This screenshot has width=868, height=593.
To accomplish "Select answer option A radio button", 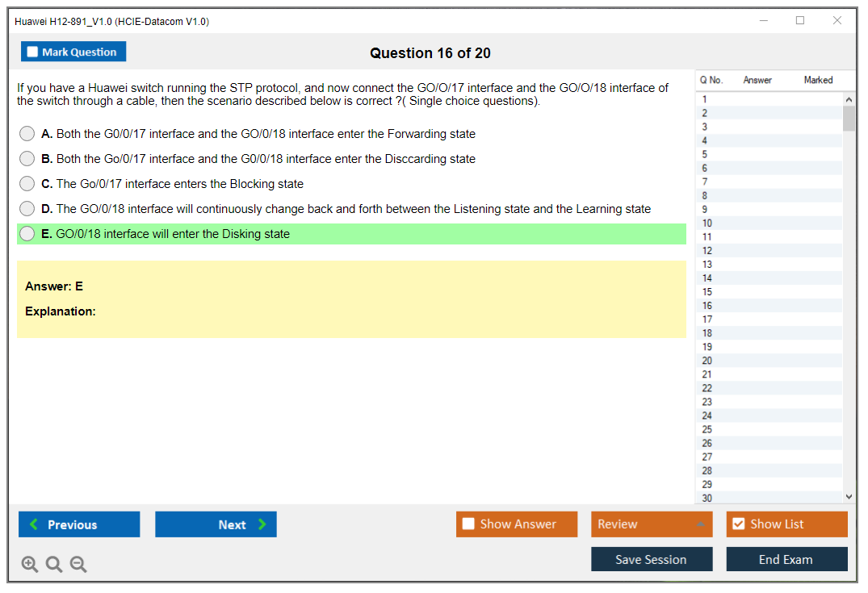I will [x=27, y=134].
